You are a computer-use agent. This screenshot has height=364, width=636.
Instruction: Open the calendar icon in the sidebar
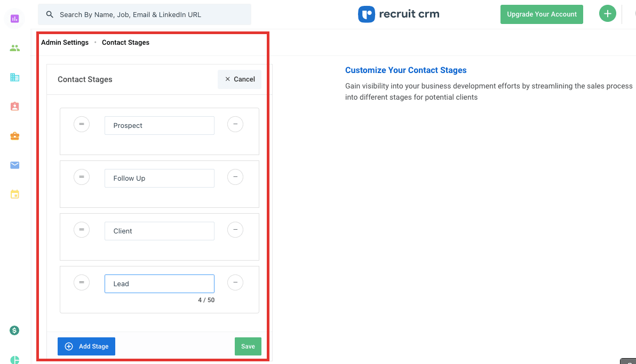click(14, 195)
